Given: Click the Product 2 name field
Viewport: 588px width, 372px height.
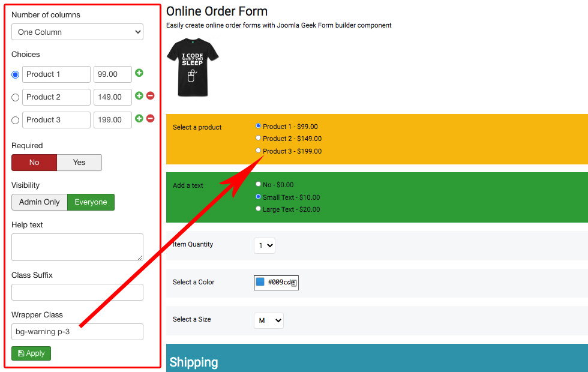Looking at the screenshot, I should (56, 97).
